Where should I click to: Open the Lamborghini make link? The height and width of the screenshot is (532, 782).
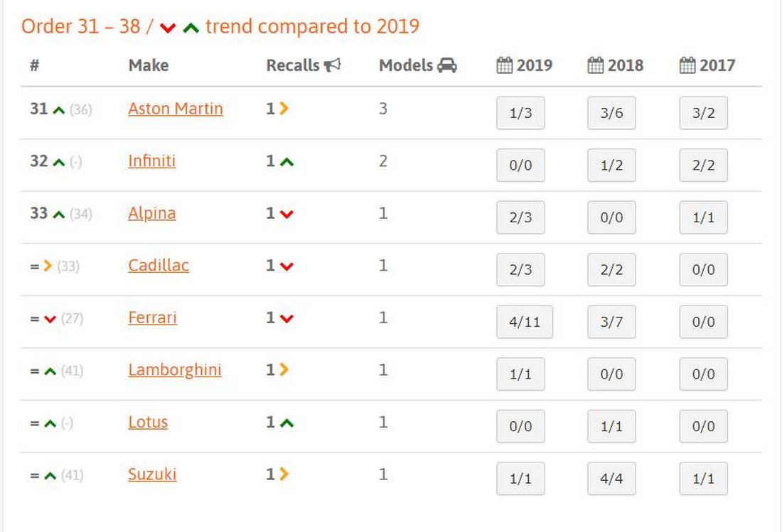175,370
